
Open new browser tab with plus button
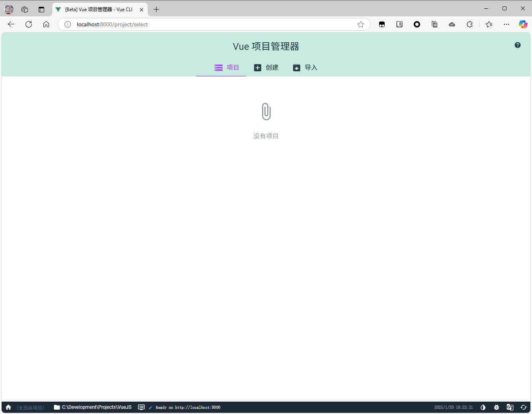(x=156, y=9)
